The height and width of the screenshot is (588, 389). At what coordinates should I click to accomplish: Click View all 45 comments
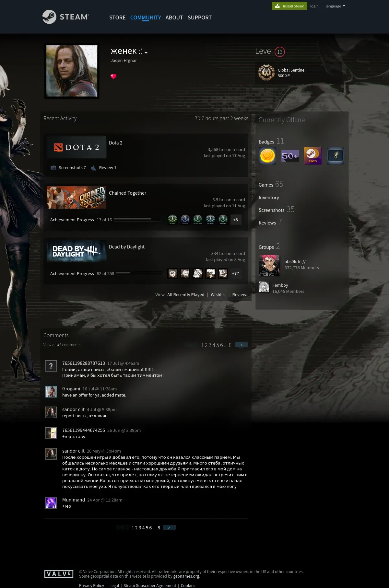tap(62, 345)
